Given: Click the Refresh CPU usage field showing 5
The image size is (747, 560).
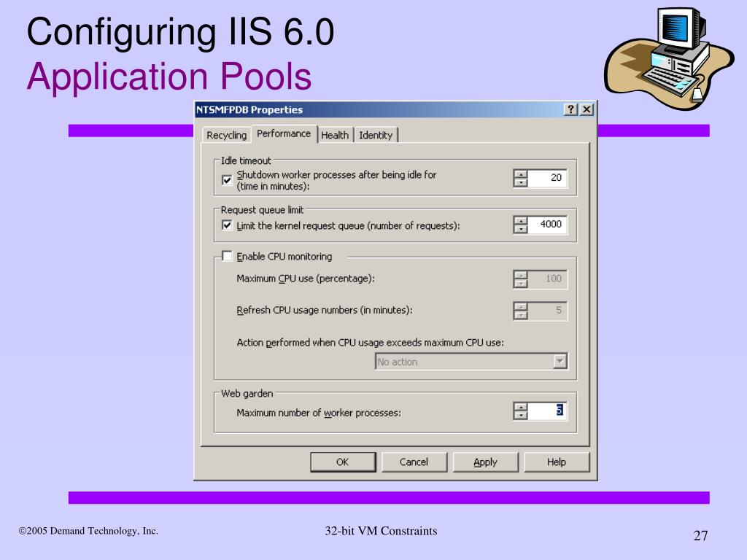Looking at the screenshot, I should coord(547,311).
